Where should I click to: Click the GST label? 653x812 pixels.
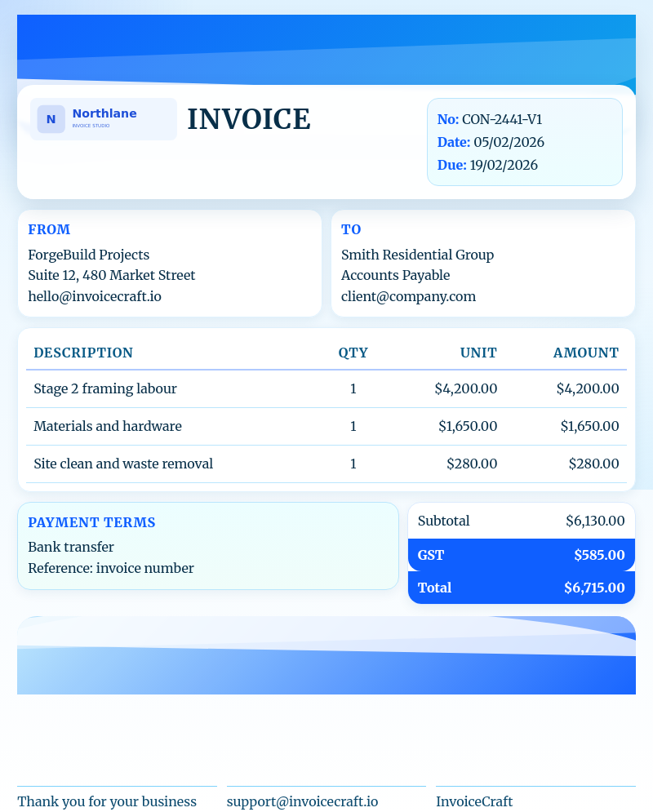[x=431, y=555]
